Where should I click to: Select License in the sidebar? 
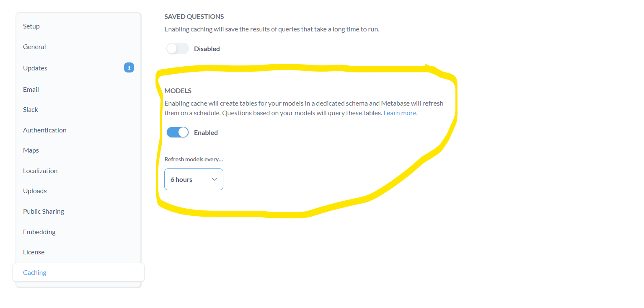[x=78, y=252]
